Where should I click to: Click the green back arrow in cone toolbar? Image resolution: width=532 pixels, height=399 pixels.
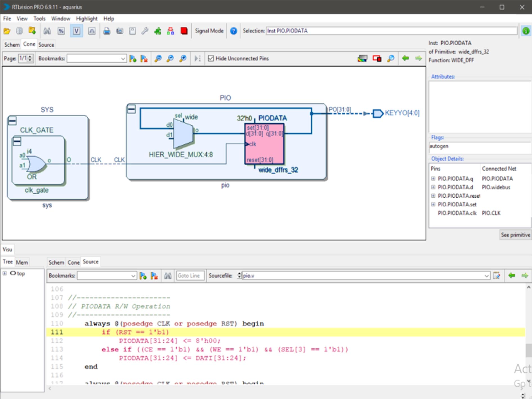pyautogui.click(x=405, y=58)
